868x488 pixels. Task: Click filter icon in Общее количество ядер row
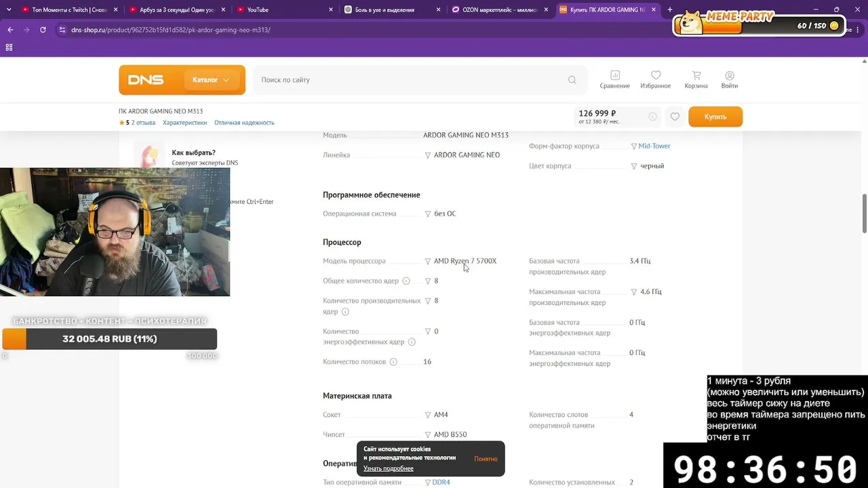[x=428, y=281]
